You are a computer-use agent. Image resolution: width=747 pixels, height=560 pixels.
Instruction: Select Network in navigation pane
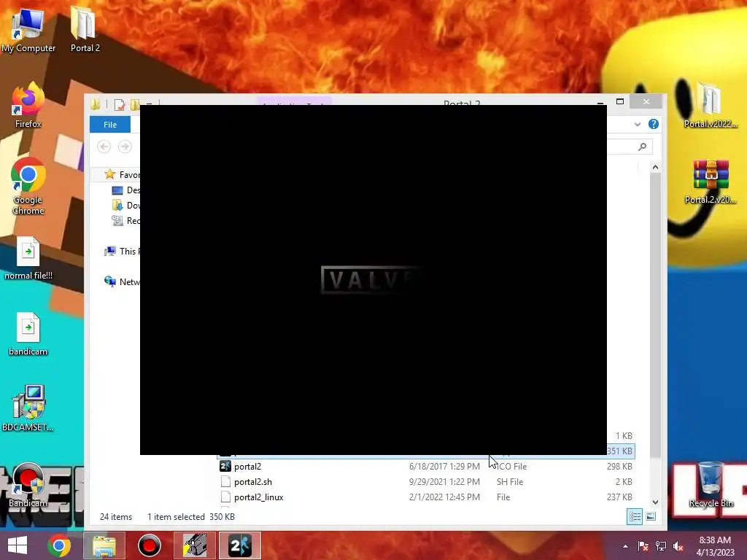(x=122, y=281)
